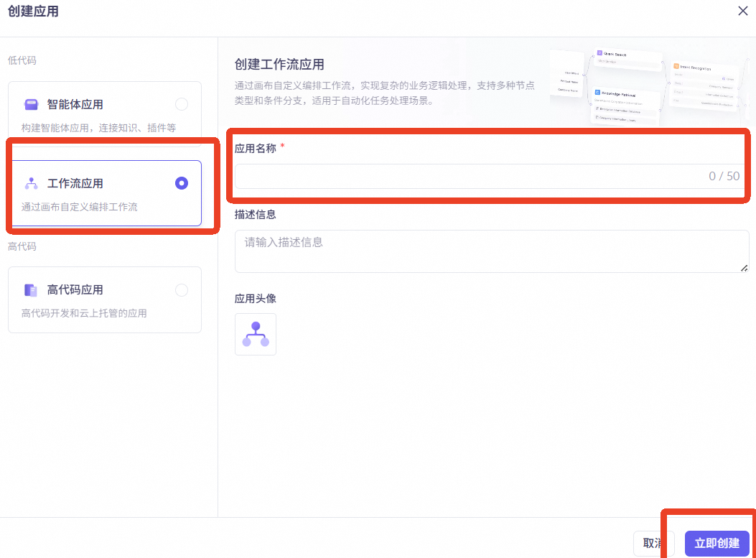
Task: Select the 高代码应用 radio button
Action: coord(182,290)
